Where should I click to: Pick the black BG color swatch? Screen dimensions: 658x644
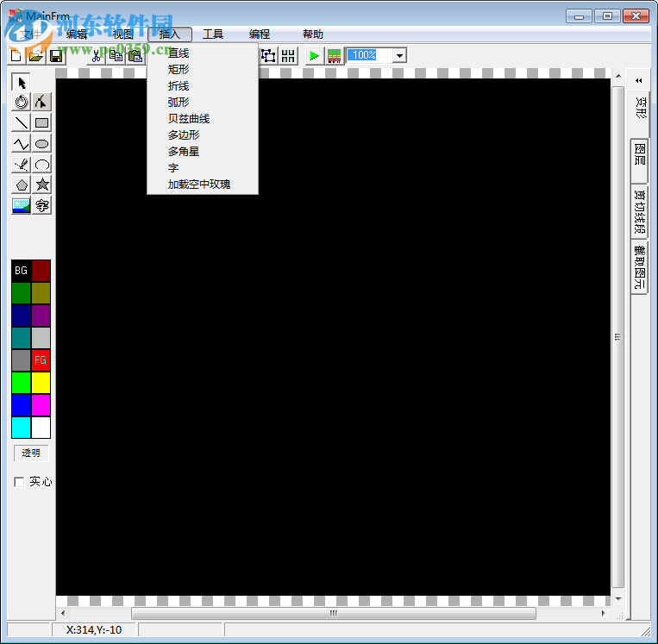[21, 271]
